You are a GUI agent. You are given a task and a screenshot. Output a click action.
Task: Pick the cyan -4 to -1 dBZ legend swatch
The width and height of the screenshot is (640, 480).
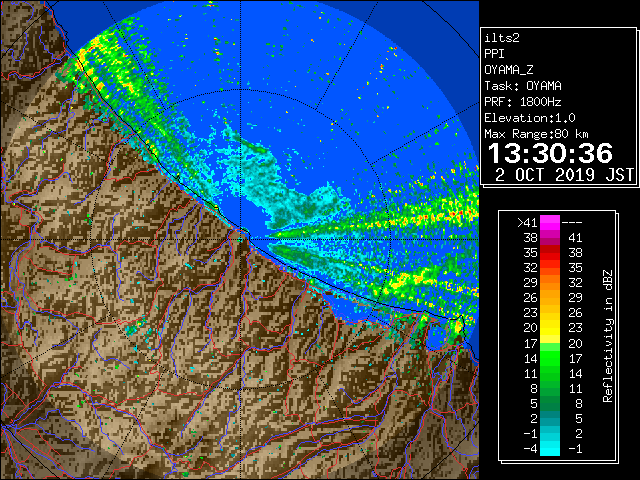pyautogui.click(x=550, y=448)
